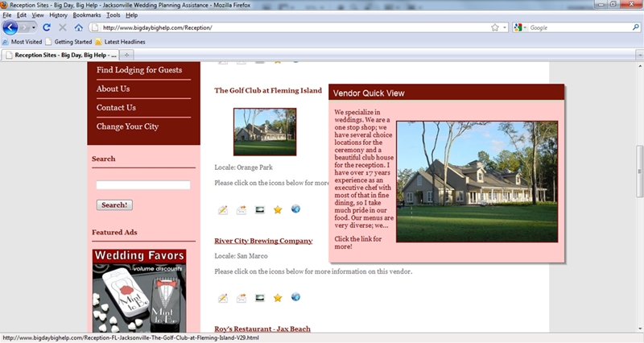Click the Golf Club photo gallery icon
The width and height of the screenshot is (644, 343).
(x=259, y=210)
